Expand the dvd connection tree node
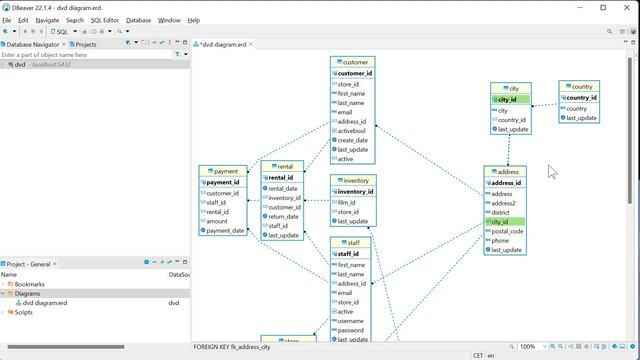The height and width of the screenshot is (360, 640). tap(3, 64)
